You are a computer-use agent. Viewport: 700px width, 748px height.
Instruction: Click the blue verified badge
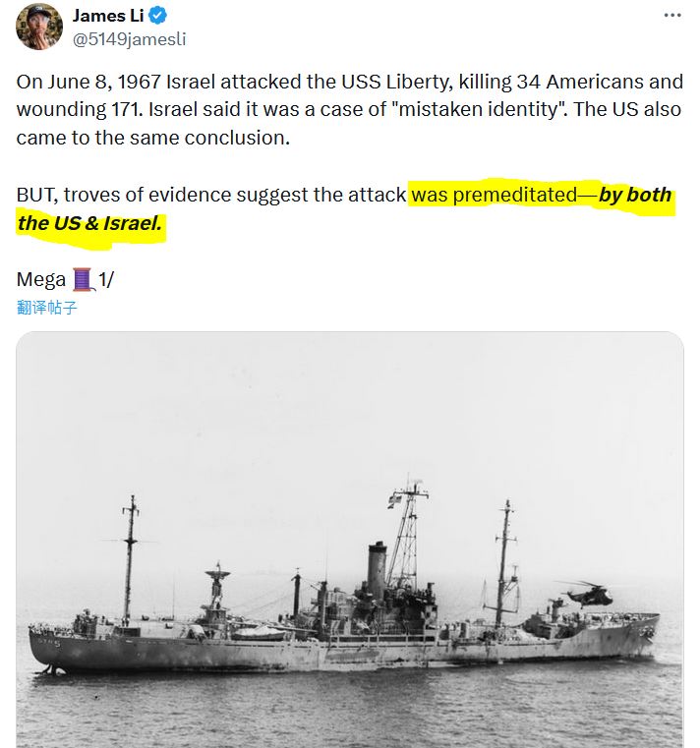click(158, 16)
